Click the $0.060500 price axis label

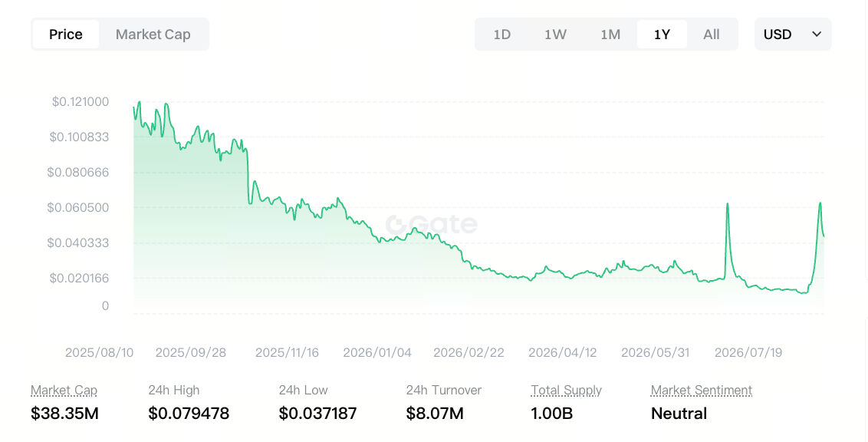pos(78,208)
